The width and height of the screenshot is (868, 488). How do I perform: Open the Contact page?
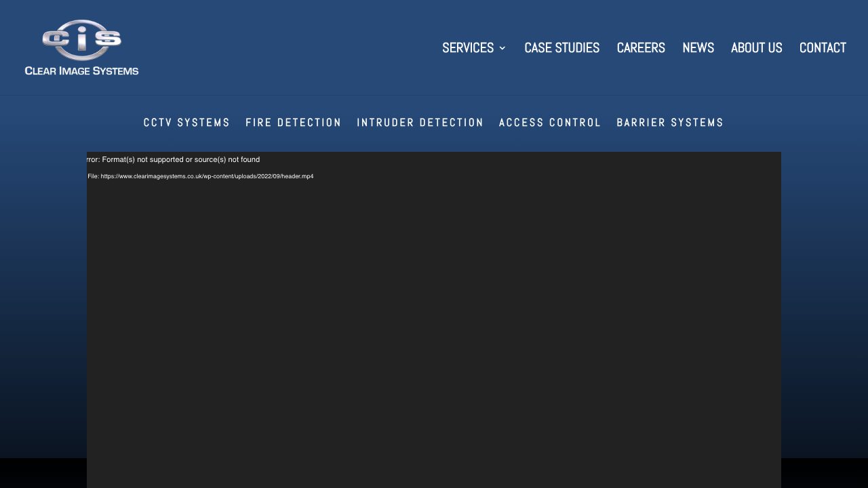click(x=823, y=48)
